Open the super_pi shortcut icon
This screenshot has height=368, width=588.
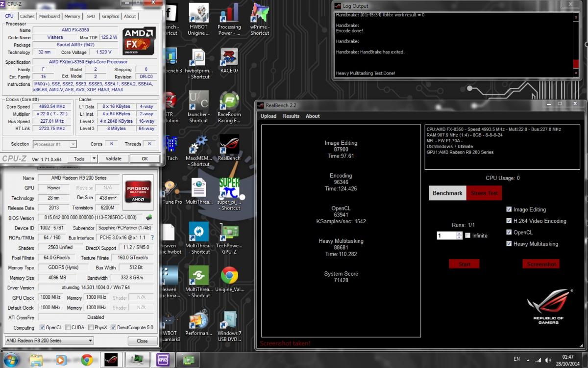(x=229, y=194)
